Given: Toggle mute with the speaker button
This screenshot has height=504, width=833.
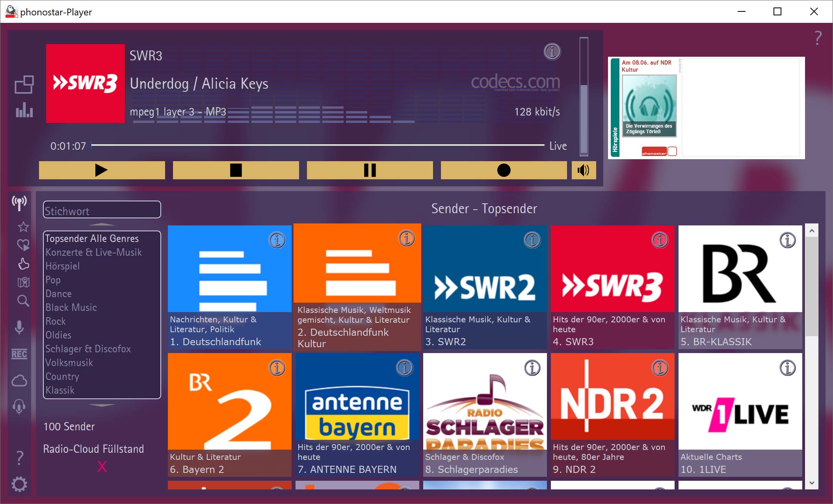Looking at the screenshot, I should [584, 170].
